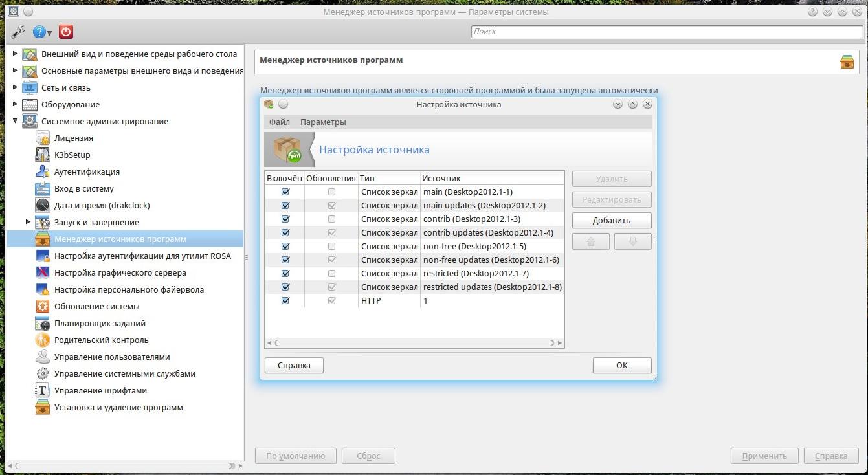Open the Параметры menu in source dialog
The image size is (868, 475).
[323, 122]
